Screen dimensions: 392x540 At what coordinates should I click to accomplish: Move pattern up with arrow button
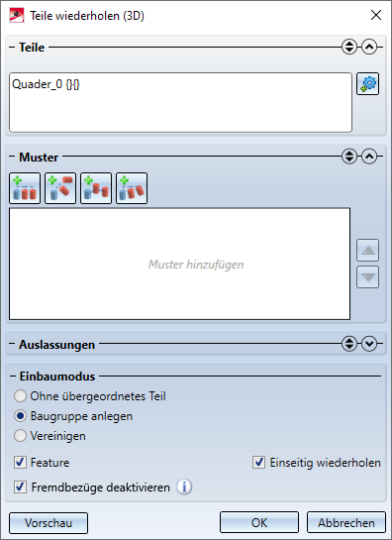tap(368, 251)
